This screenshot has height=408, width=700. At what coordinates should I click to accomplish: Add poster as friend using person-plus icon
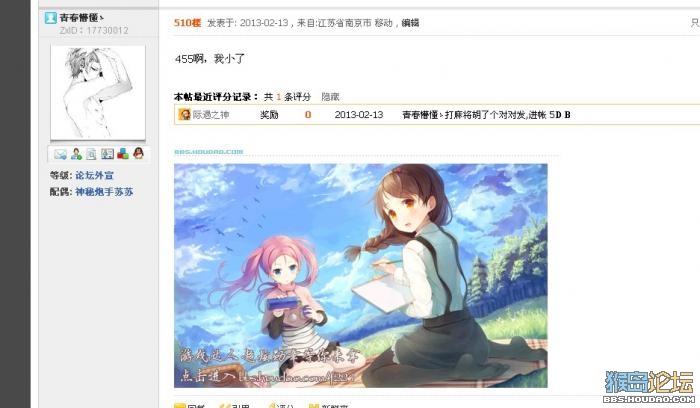click(76, 154)
